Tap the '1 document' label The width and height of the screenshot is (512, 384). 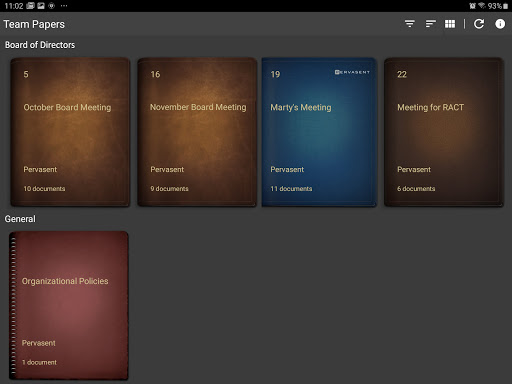pos(39,362)
